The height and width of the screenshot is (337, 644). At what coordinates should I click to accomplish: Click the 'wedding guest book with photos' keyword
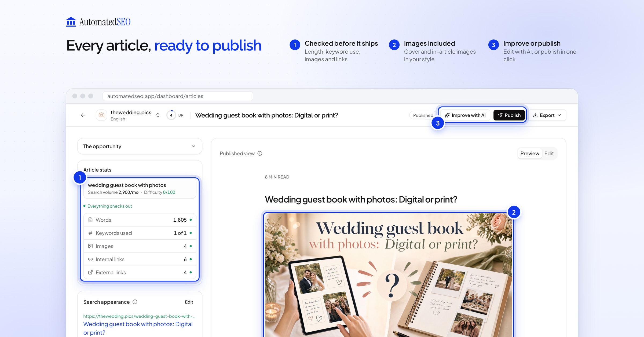pyautogui.click(x=127, y=185)
